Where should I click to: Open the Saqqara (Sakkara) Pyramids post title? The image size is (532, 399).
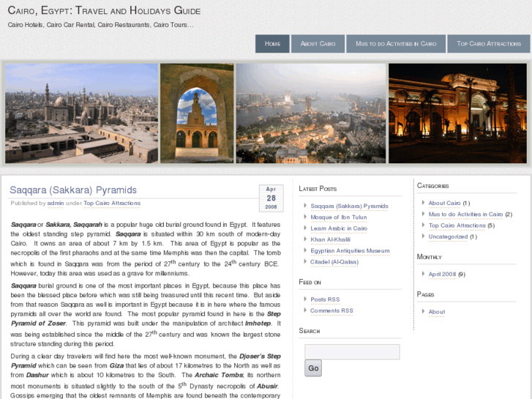pyautogui.click(x=73, y=190)
